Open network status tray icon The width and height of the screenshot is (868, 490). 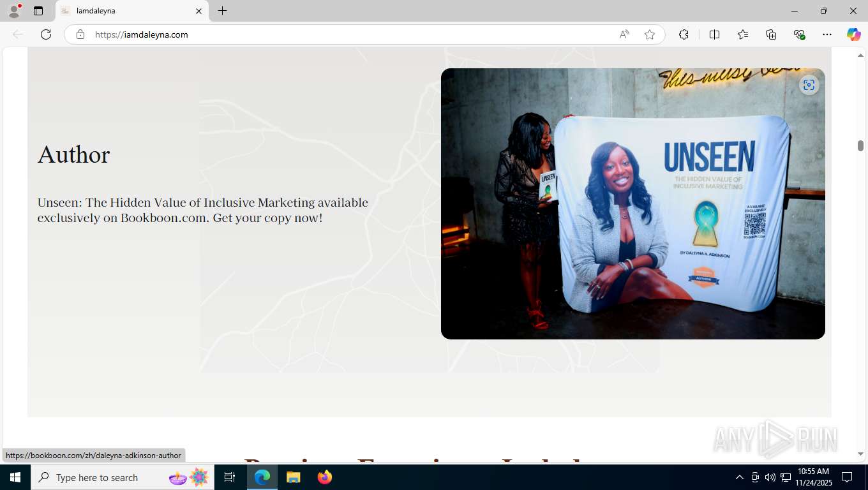pos(786,477)
